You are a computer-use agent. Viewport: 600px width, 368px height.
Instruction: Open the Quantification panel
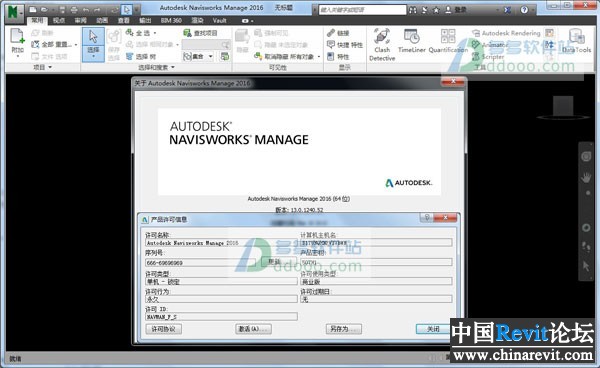(448, 41)
